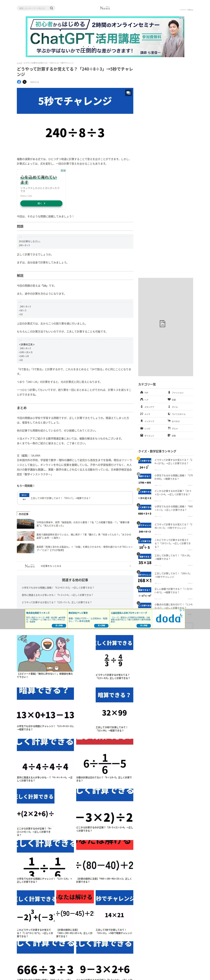The image size is (210, 980).
Task: Focus the keyword search input field
Action: pyautogui.click(x=33, y=8)
